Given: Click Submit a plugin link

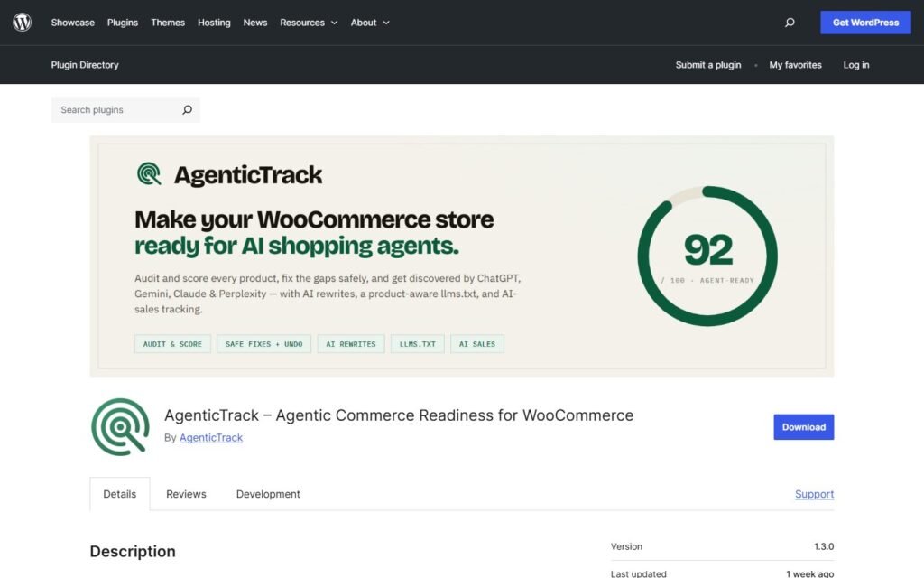Looking at the screenshot, I should [708, 65].
